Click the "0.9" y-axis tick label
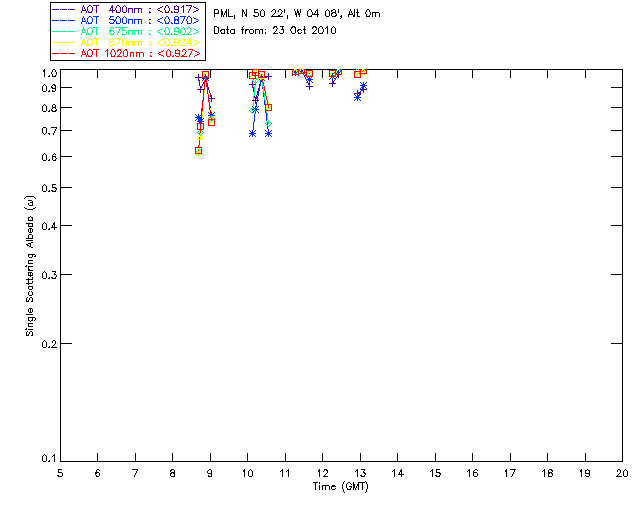 click(x=49, y=88)
